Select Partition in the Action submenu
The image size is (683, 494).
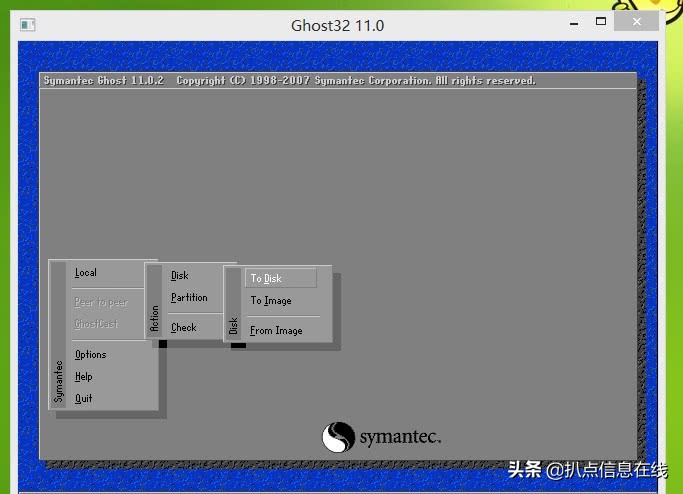point(189,298)
